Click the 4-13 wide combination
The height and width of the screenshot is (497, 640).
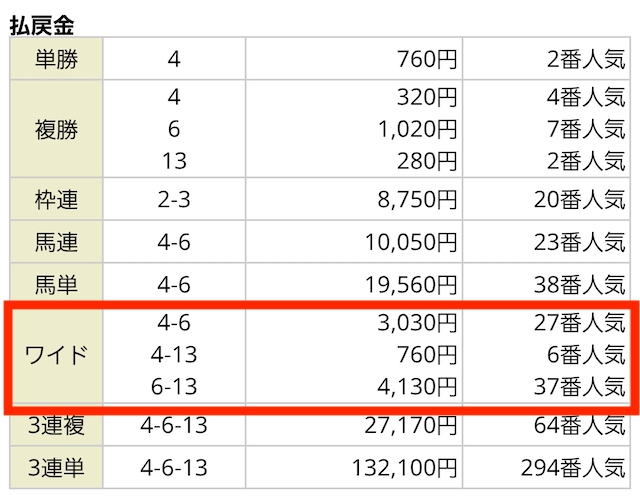point(174,355)
